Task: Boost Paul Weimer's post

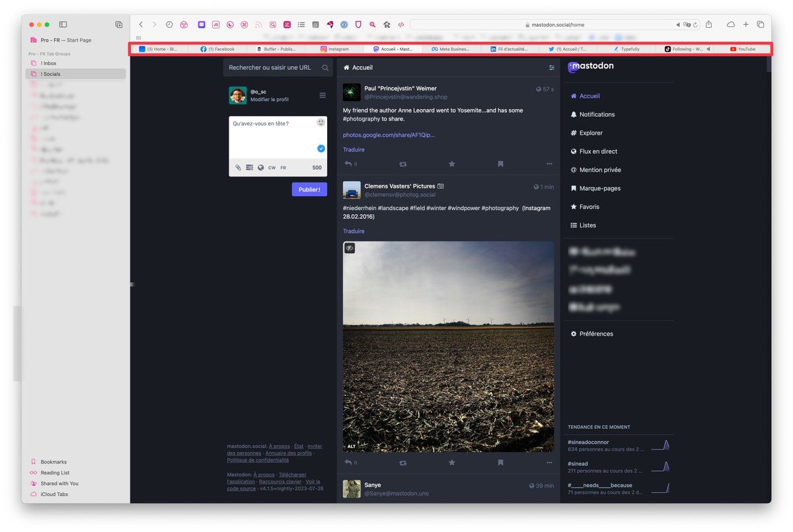Action: point(403,164)
